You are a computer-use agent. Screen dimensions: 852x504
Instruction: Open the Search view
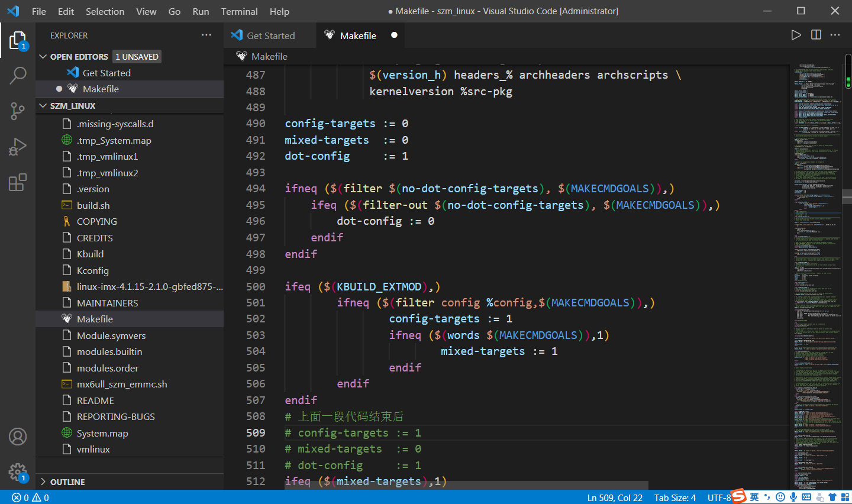coord(18,76)
